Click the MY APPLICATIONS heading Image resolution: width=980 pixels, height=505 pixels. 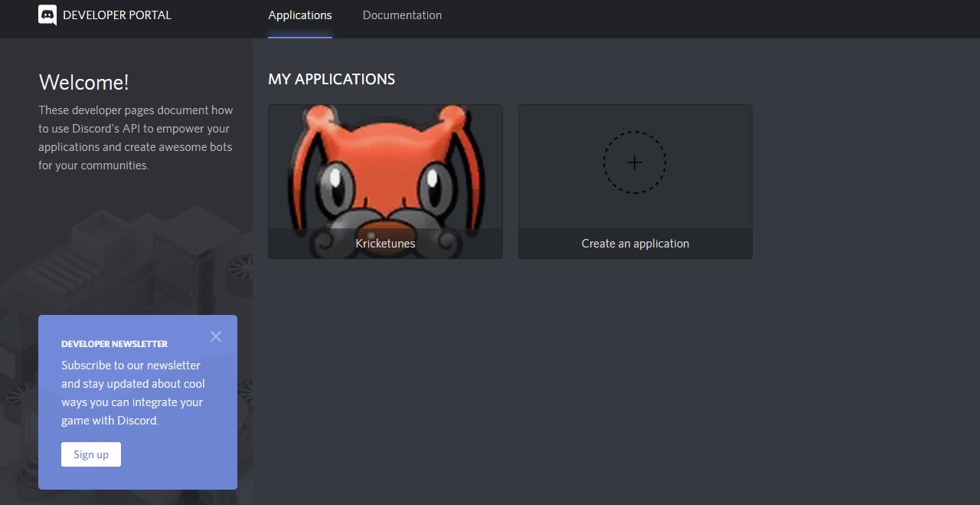pyautogui.click(x=332, y=80)
